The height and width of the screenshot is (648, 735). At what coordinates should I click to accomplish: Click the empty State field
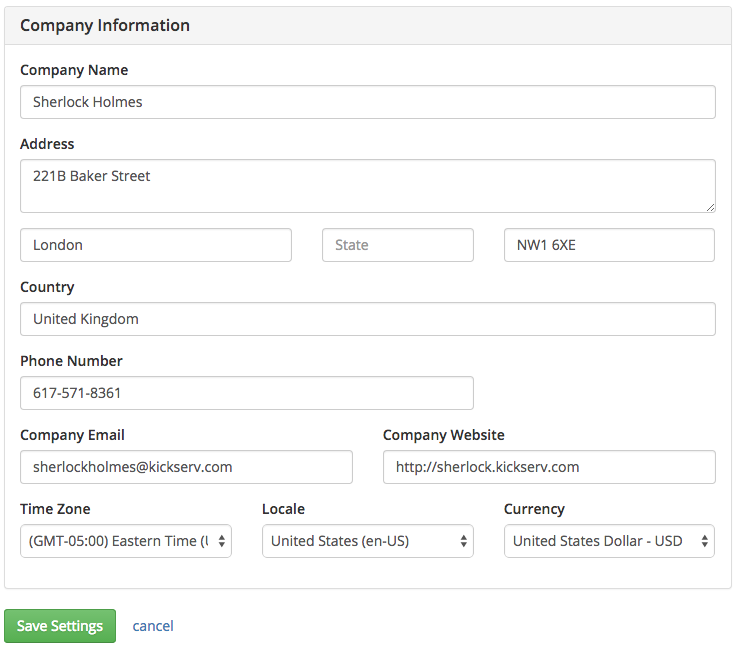[398, 245]
